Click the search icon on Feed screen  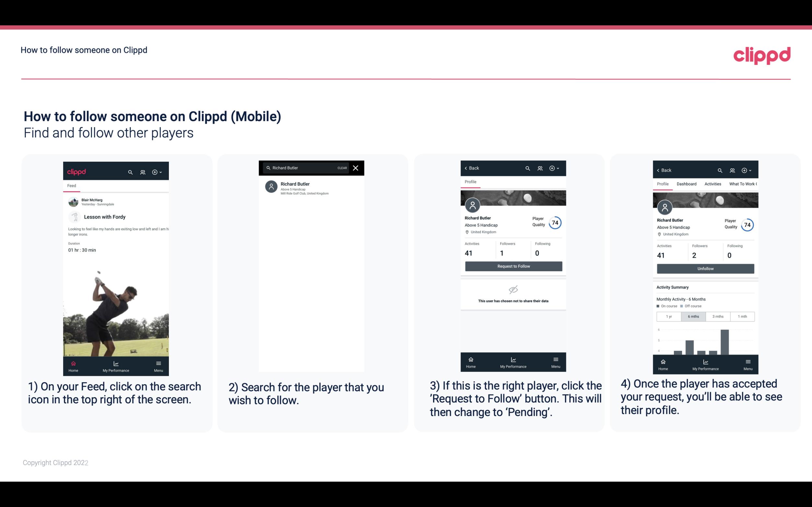[x=130, y=172]
